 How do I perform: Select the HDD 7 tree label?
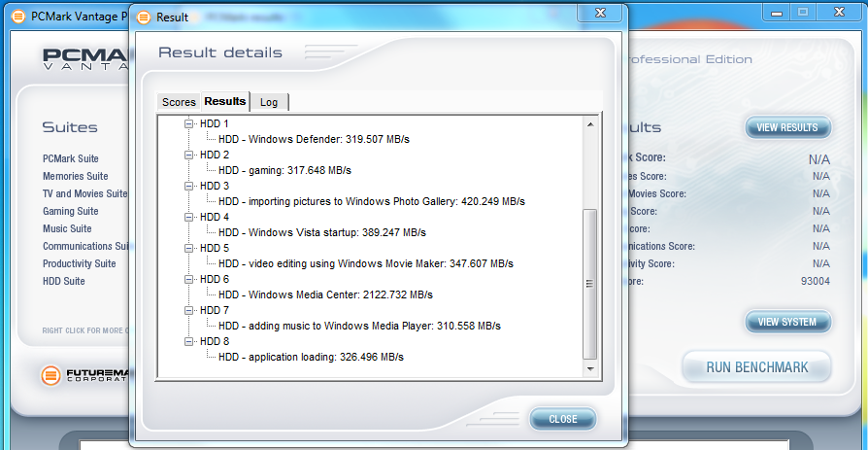[x=215, y=310]
